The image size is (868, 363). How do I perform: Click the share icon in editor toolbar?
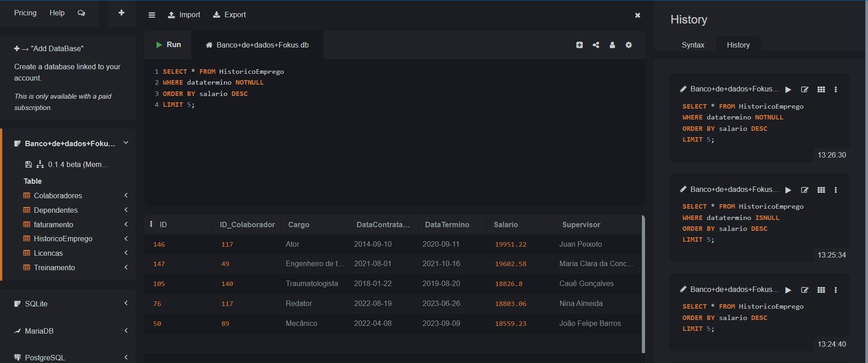pos(596,45)
